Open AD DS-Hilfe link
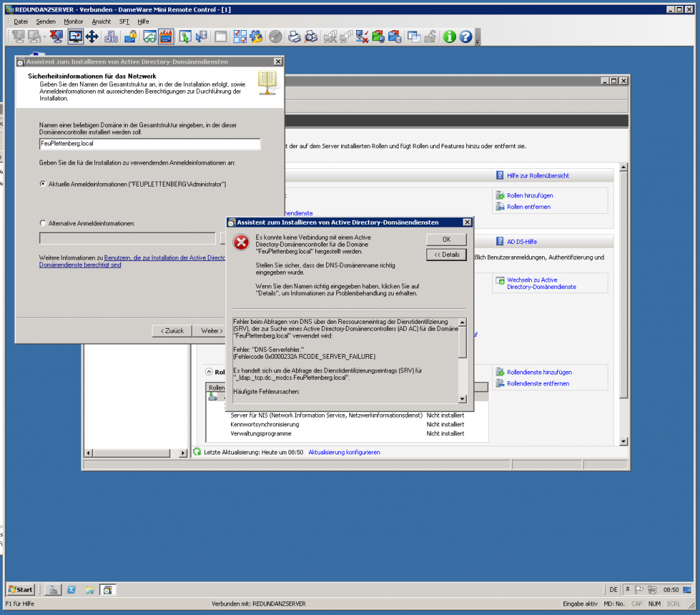 point(522,241)
